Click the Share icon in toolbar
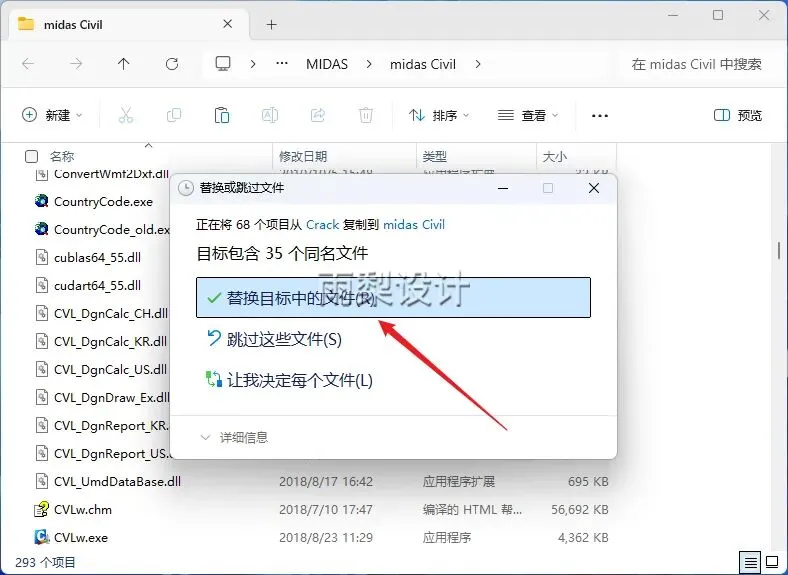 [318, 115]
